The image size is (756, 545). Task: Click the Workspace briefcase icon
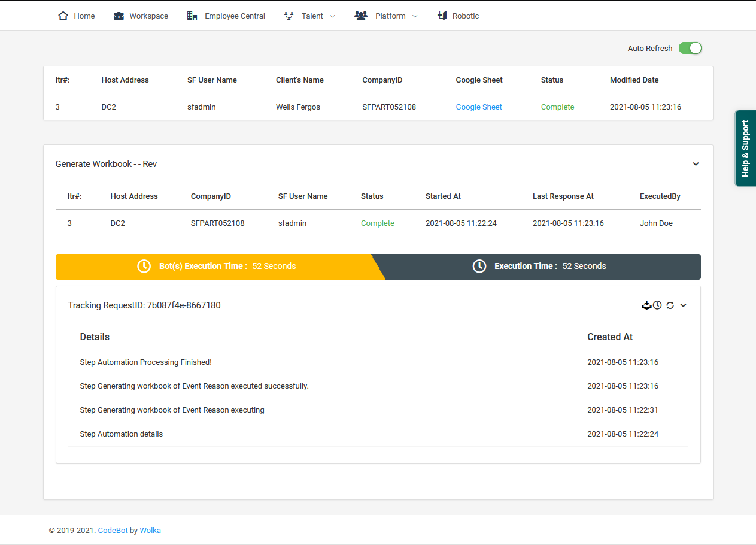coord(119,16)
